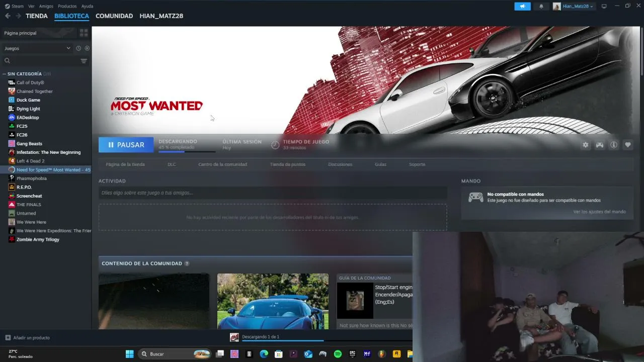
Task: Collapse the SIN CATEGORÍA section
Action: [5, 74]
